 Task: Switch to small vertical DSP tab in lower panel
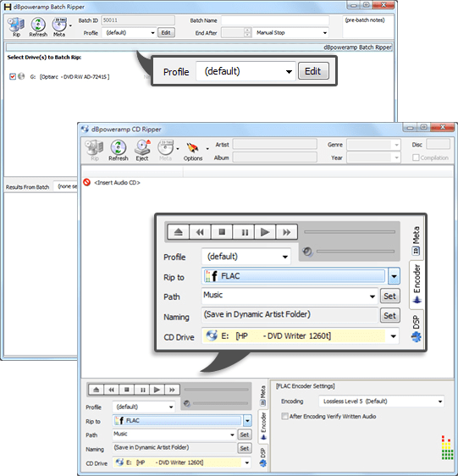coord(262,457)
